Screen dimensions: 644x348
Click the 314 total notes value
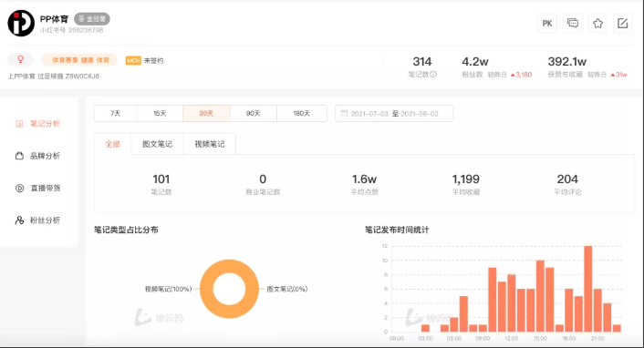[x=422, y=62]
